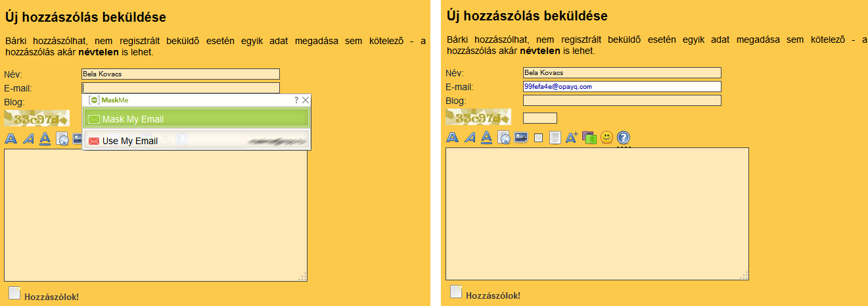The image size is (868, 306).
Task: Focus field containing 99fefa4e@opayq.com
Action: (x=622, y=87)
